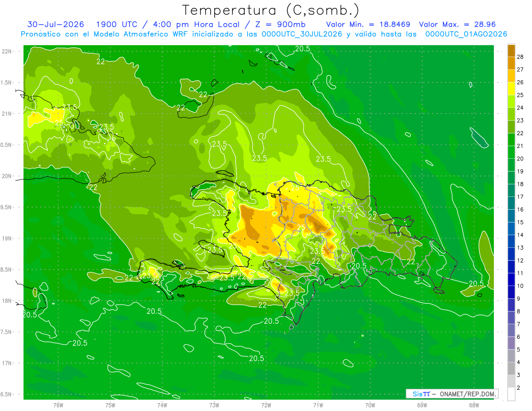Image resolution: width=532 pixels, height=411 pixels.
Task: Click the '68W' longitude axis label
Action: pos(474,405)
